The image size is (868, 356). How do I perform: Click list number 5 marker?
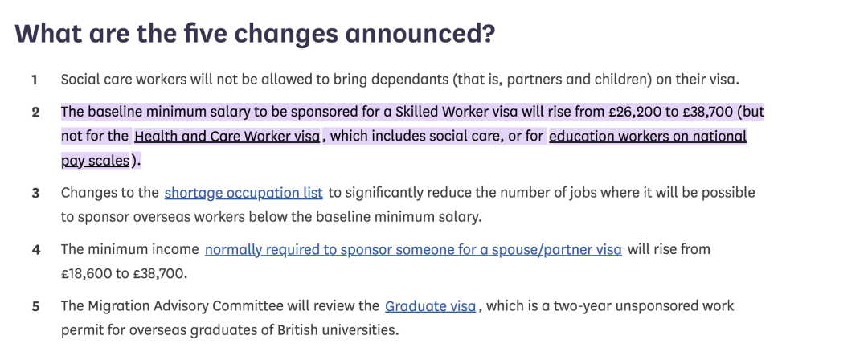(x=35, y=306)
